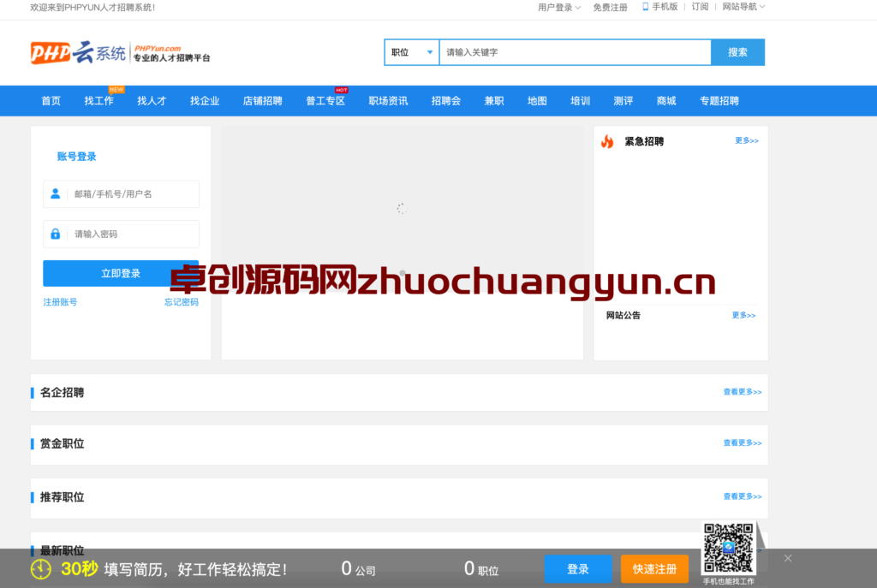Click the flame icon next to 紧急招聘

pos(607,141)
